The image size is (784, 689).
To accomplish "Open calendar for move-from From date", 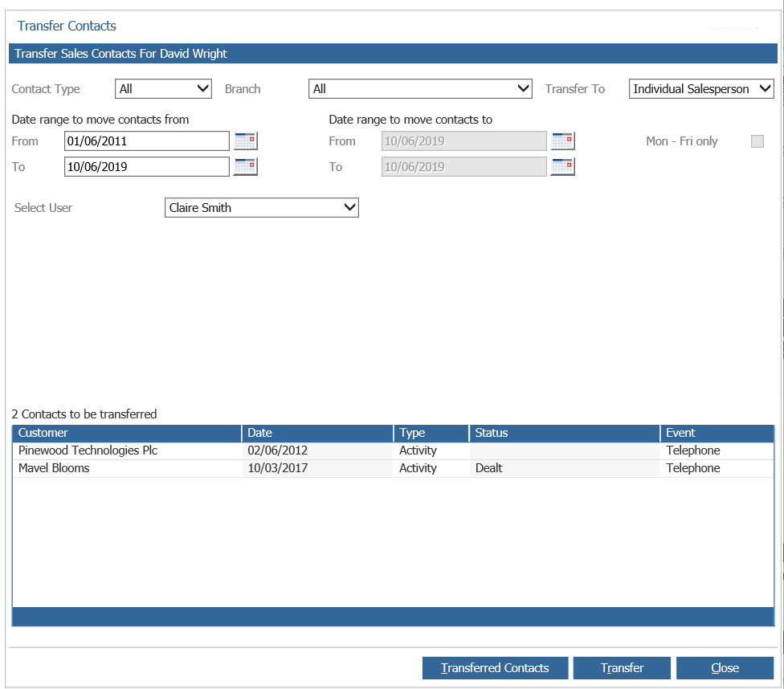I will pos(246,141).
